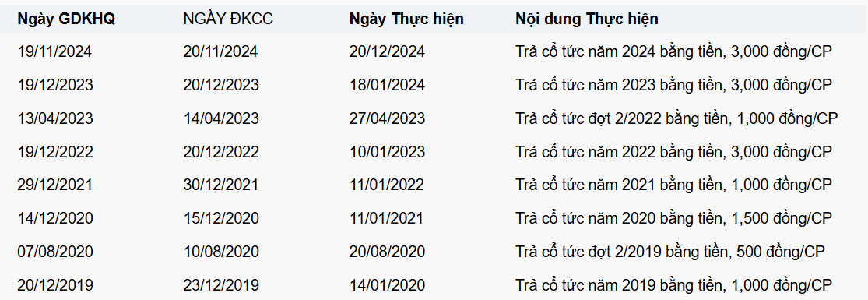Click the NGÀY ĐKCC column header
This screenshot has height=300, width=868.
[228, 19]
